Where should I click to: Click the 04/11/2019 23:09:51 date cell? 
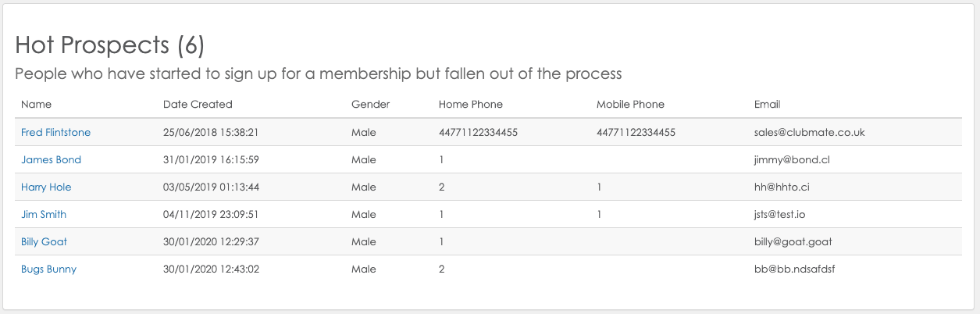point(211,215)
